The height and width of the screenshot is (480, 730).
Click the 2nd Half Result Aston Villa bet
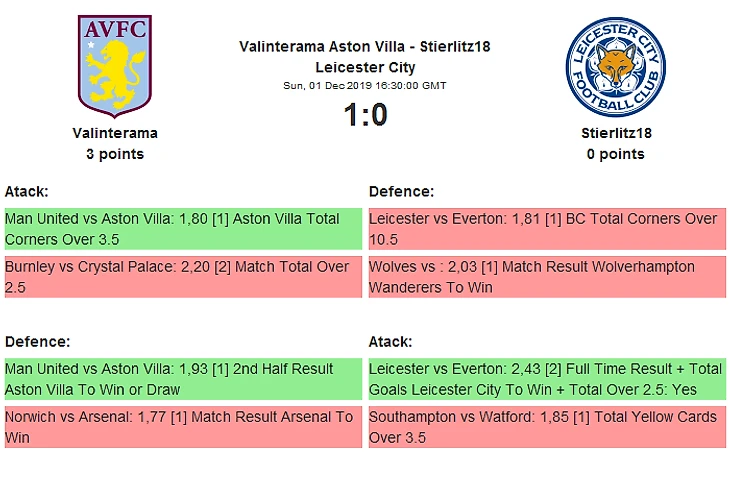tap(183, 379)
